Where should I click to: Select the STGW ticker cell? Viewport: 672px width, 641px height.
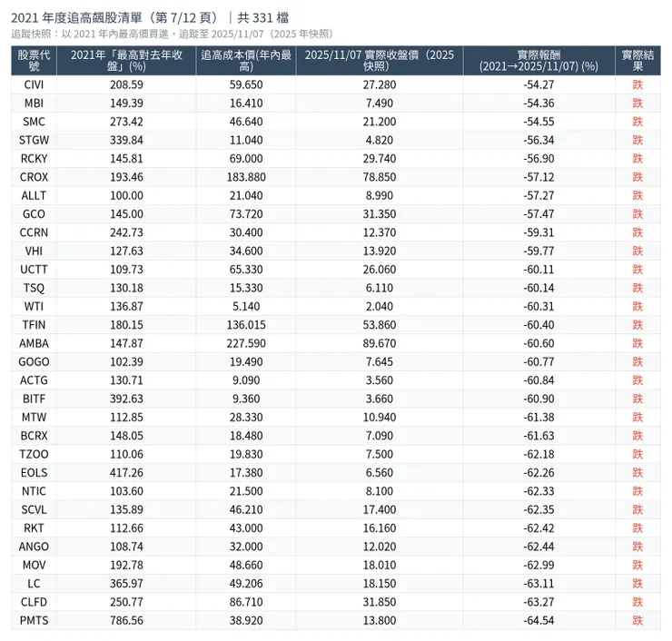click(34, 140)
